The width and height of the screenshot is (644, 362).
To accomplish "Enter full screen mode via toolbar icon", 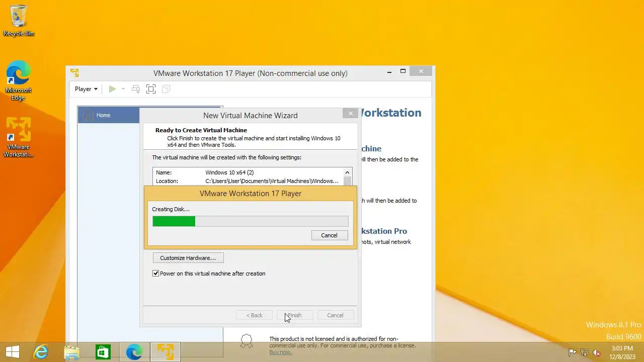I will point(151,89).
